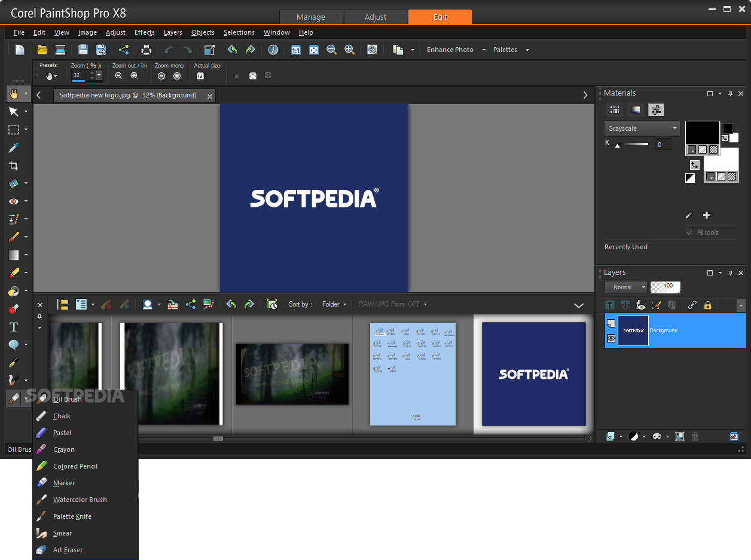Select the Crop tool
Image resolution: width=751 pixels, height=560 pixels.
pyautogui.click(x=14, y=166)
